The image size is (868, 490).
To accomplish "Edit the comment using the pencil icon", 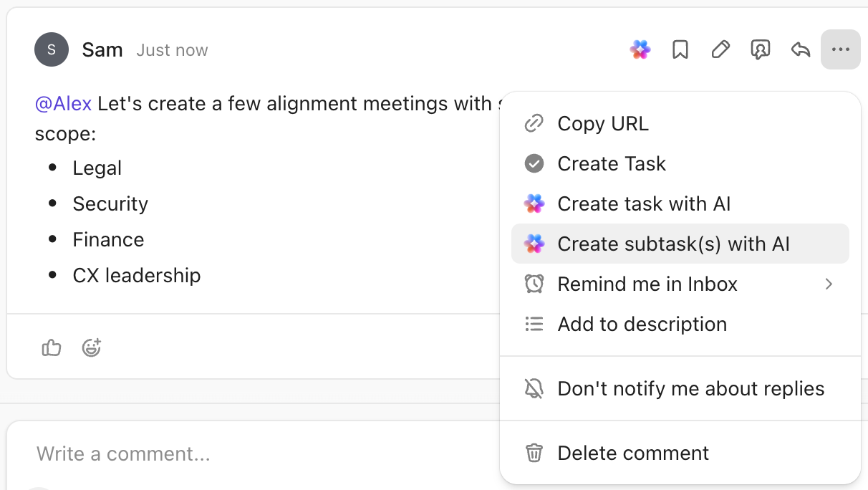I will [720, 49].
